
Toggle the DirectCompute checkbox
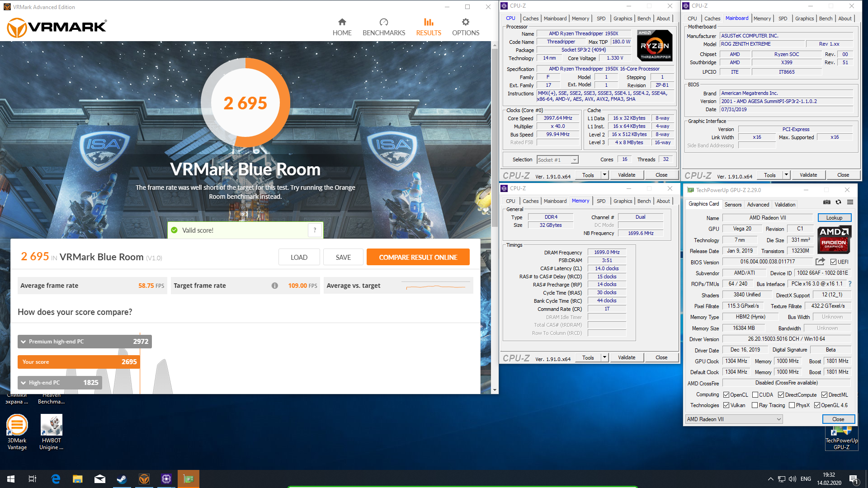click(x=781, y=395)
